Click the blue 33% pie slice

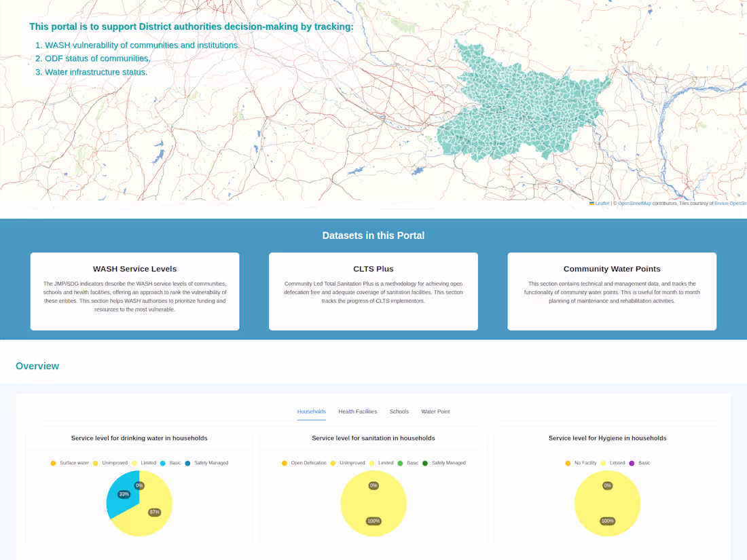122,493
